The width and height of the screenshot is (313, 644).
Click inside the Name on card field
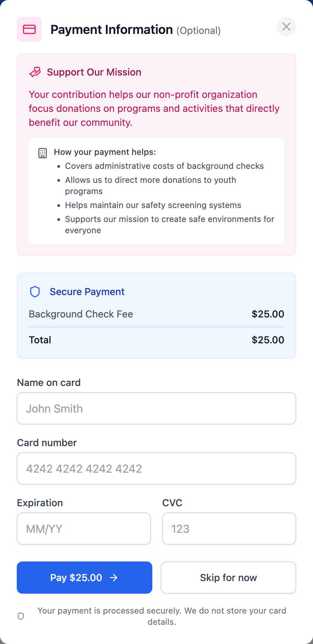pos(156,408)
